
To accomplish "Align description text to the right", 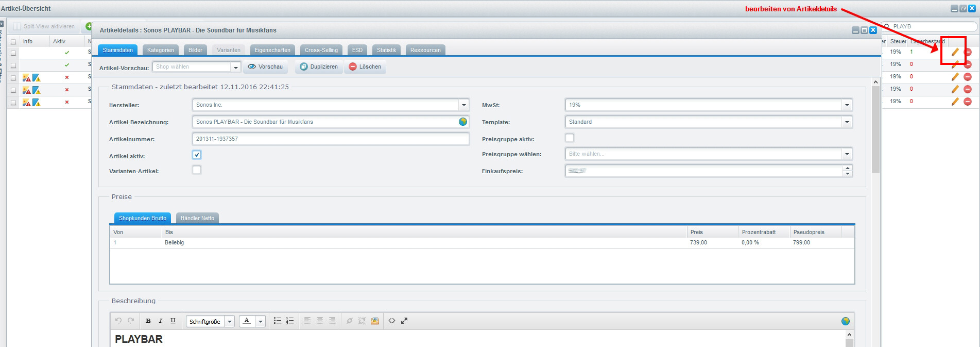I will tap(332, 321).
